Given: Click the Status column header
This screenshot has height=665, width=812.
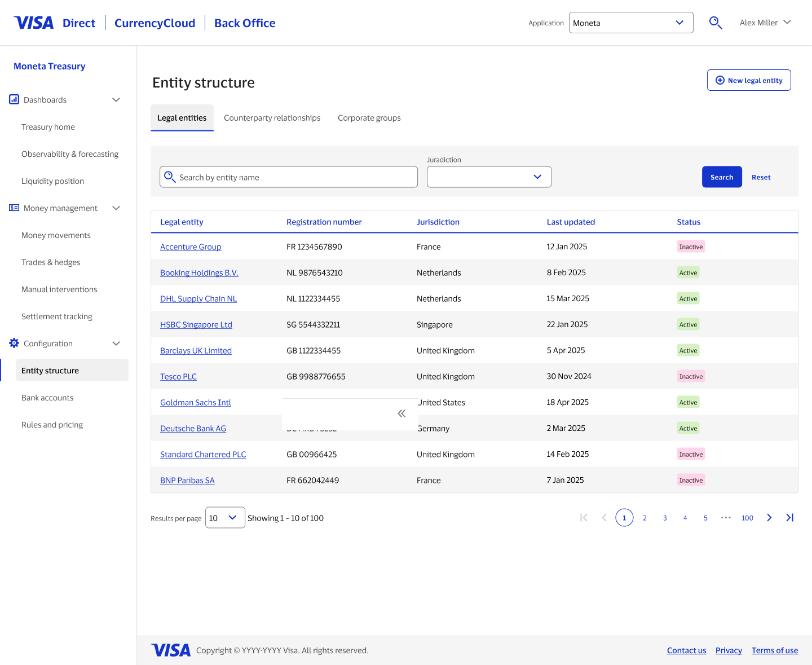Looking at the screenshot, I should pos(689,222).
